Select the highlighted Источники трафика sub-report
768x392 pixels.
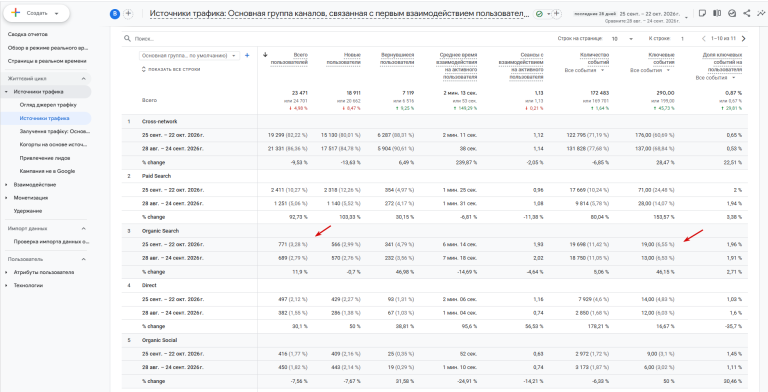coord(45,118)
